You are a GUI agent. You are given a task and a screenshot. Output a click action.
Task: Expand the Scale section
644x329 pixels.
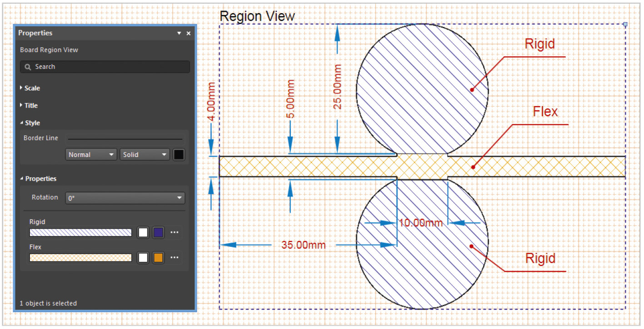coord(30,88)
